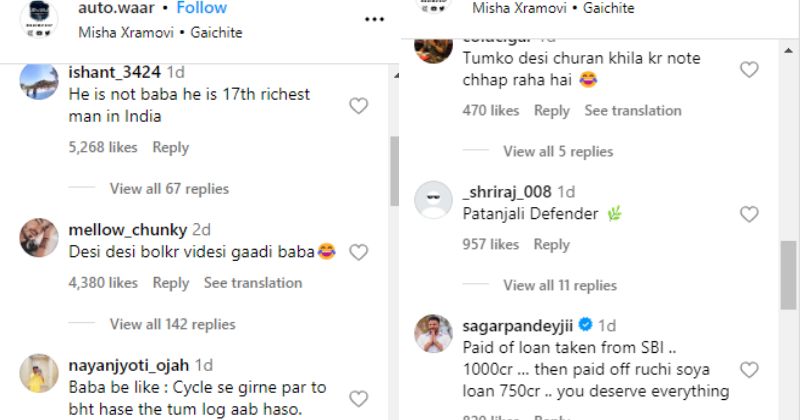The image size is (800, 420).
Task: Open _shriraj_008's profile avatar
Action: (x=433, y=199)
